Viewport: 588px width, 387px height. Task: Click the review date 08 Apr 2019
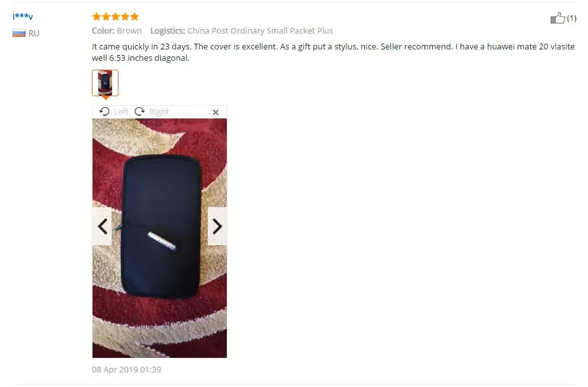click(x=126, y=369)
